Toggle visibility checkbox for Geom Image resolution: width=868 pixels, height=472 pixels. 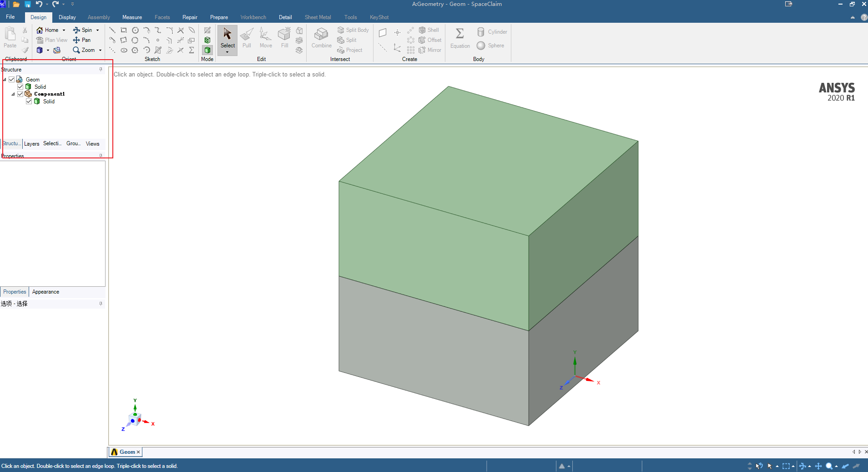click(12, 80)
